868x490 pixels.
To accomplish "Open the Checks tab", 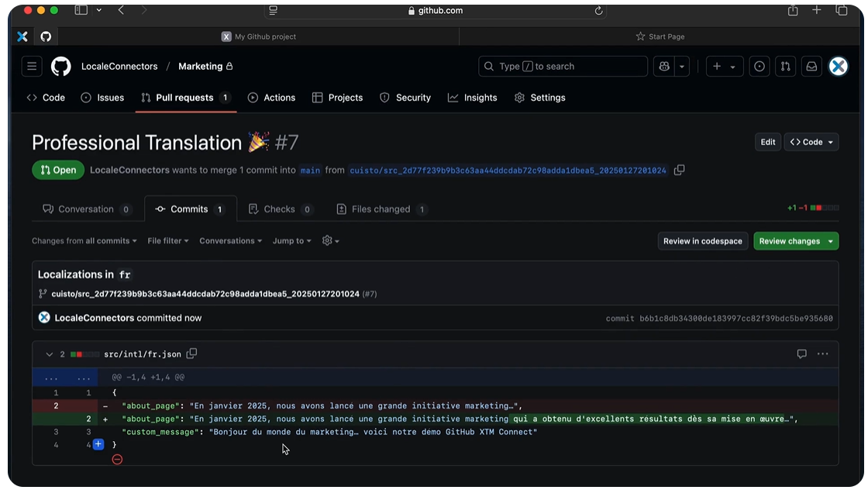I will click(x=280, y=209).
